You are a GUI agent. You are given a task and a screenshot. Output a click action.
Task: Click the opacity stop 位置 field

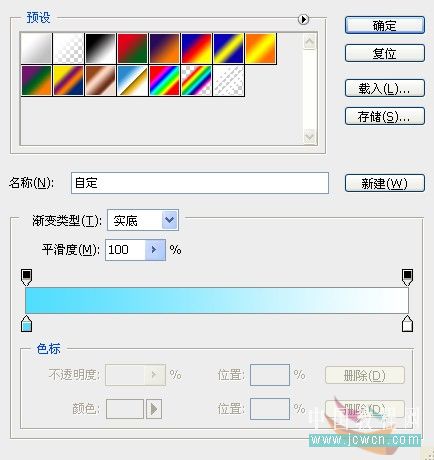(270, 375)
